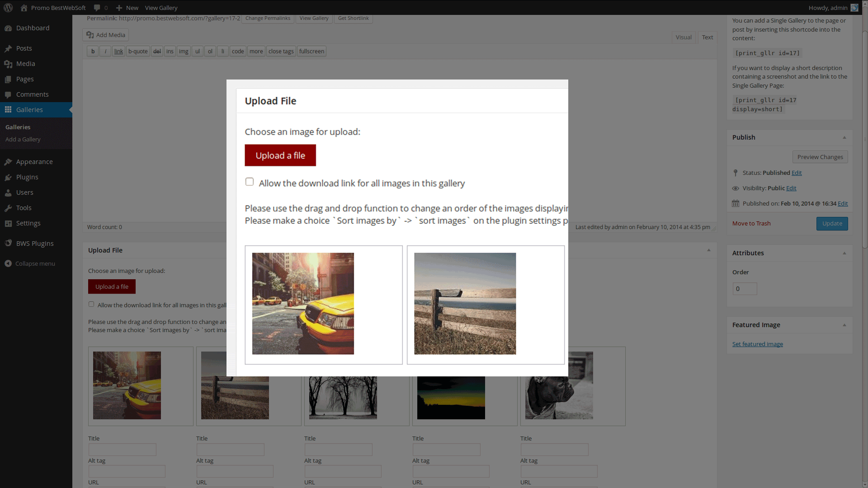Select the bare trees thumbnail in gallery
Viewport: 868px width, 488px height.
click(x=343, y=398)
